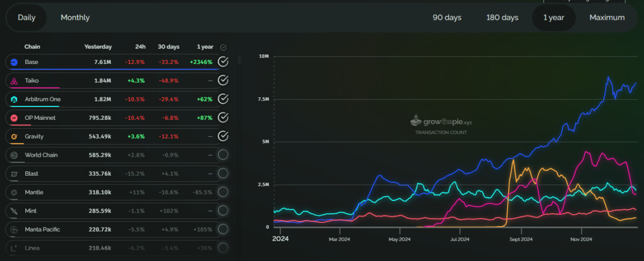Click the Gravity chain logo icon
The height and width of the screenshot is (261, 644).
14,136
